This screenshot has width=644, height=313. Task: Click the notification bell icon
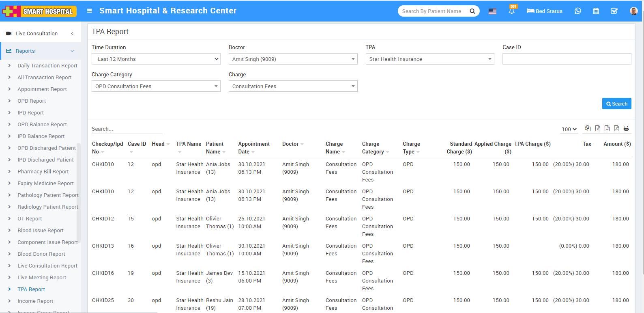point(511,11)
